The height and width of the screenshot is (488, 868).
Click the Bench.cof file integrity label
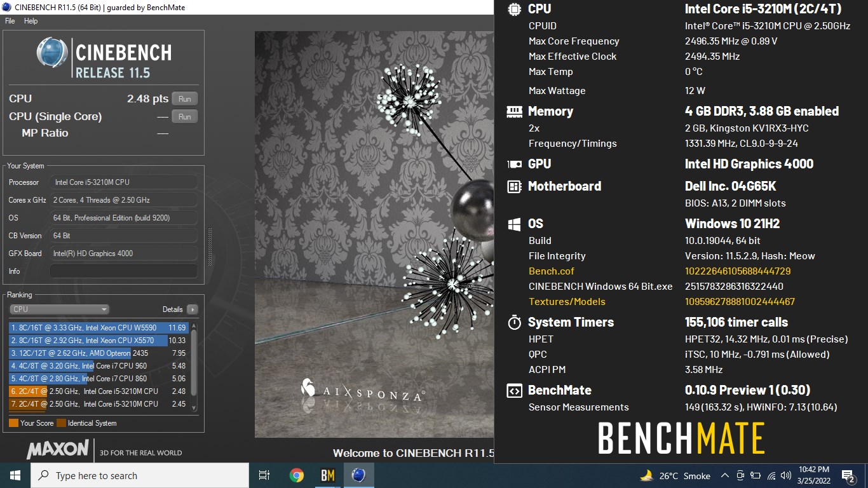(x=551, y=271)
